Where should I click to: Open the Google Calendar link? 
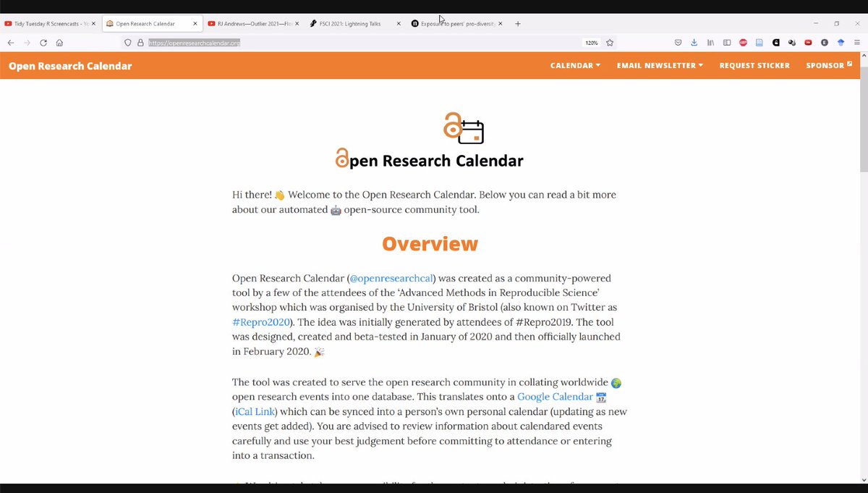pos(555,397)
